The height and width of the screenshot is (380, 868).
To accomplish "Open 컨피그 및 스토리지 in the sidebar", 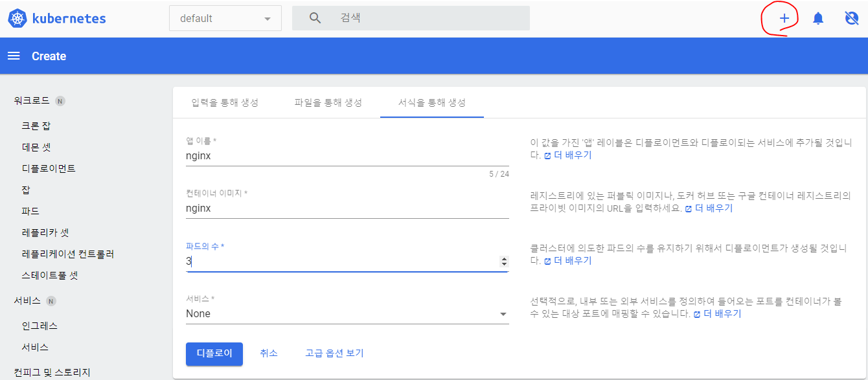I will [x=52, y=372].
